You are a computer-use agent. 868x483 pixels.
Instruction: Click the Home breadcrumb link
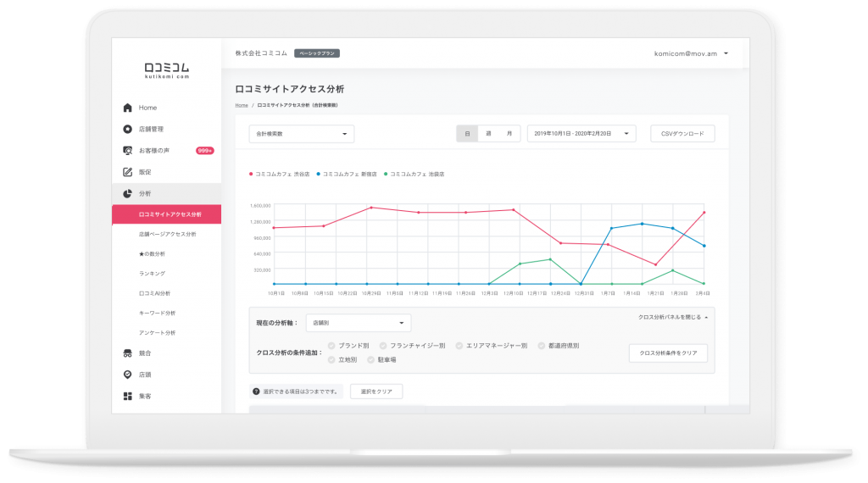point(242,105)
